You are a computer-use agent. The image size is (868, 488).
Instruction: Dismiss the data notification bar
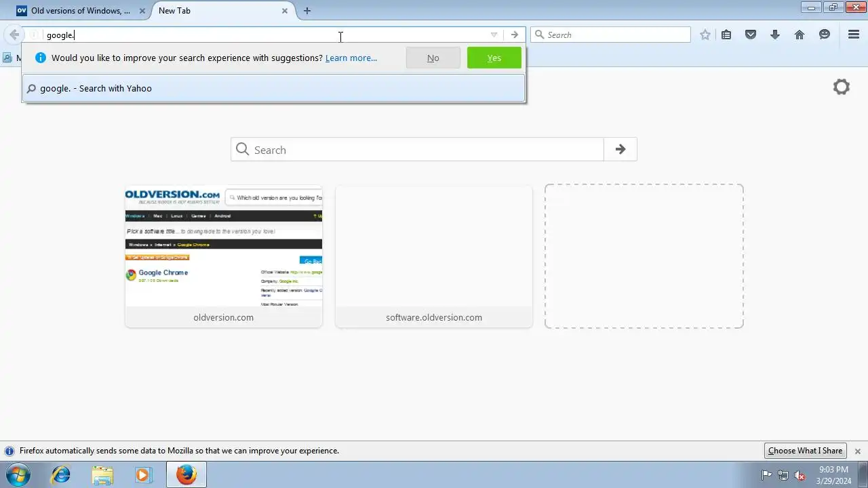click(858, 451)
